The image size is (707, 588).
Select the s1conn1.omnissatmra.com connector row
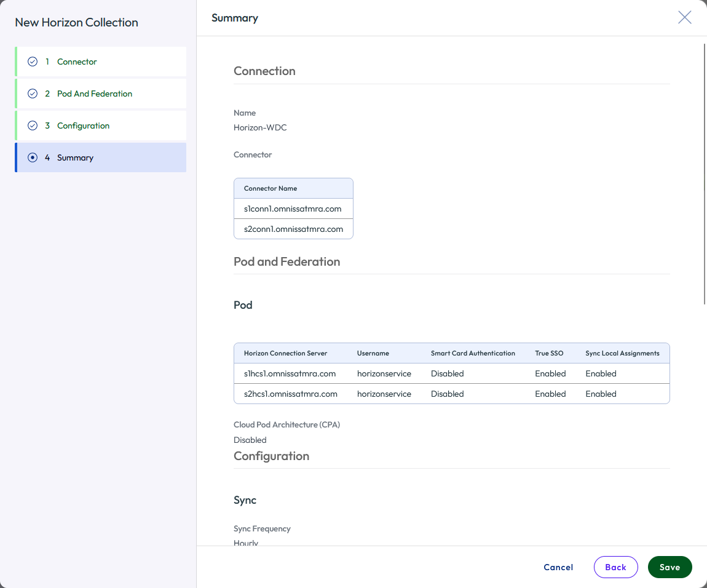[293, 209]
